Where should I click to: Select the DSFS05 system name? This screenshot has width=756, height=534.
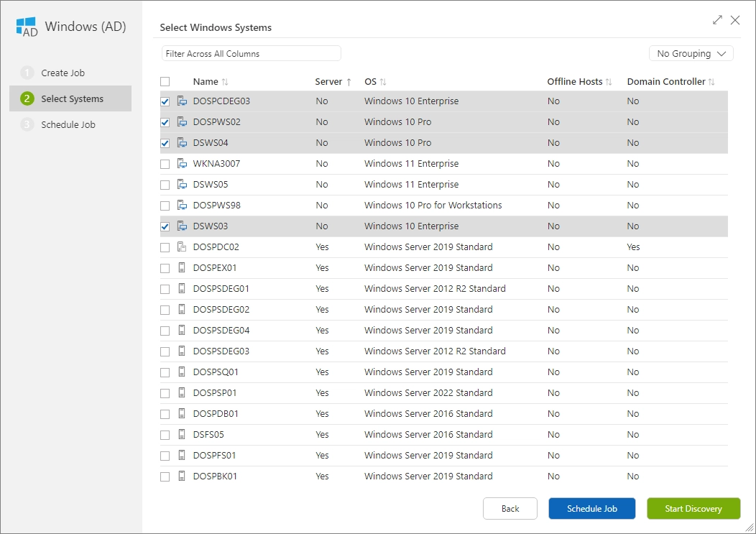(208, 435)
